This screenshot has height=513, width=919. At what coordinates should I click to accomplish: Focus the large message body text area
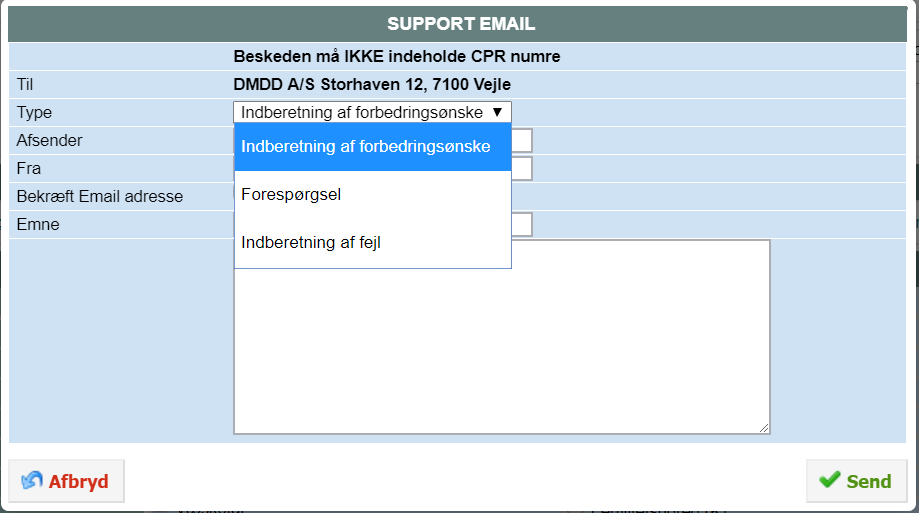tap(502, 352)
